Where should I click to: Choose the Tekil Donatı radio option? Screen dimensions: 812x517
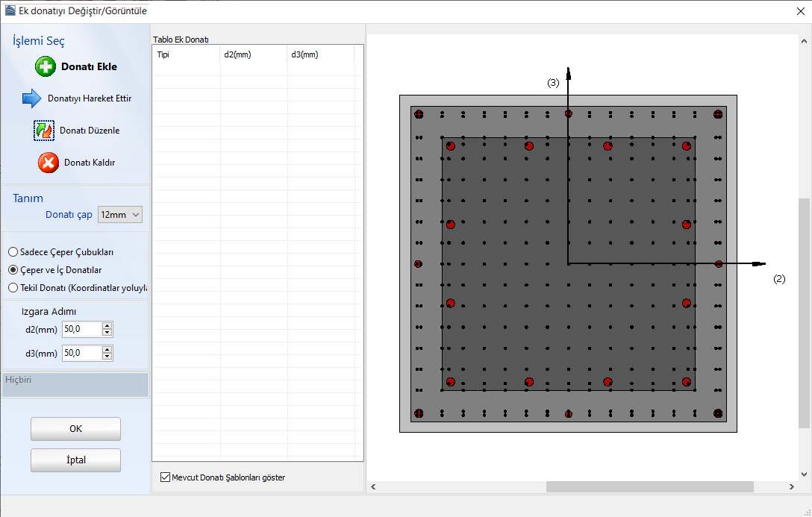[13, 287]
